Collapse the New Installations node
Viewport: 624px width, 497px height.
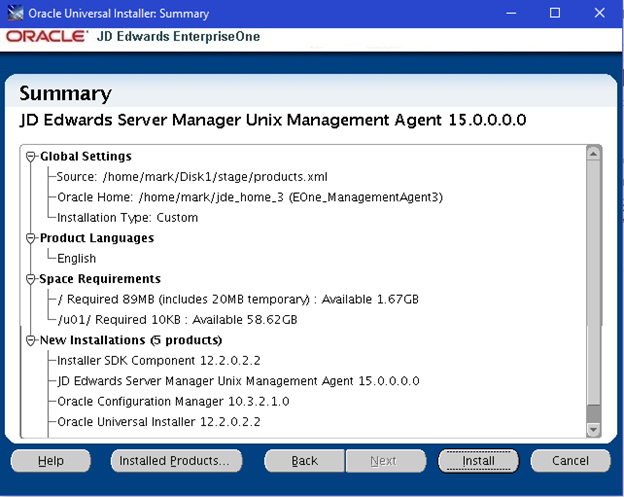coord(31,340)
